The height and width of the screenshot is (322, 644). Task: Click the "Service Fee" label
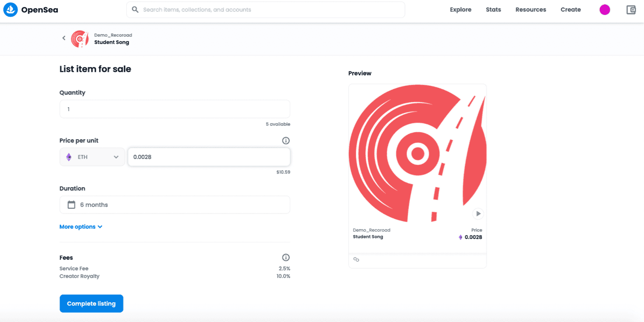[x=74, y=269]
